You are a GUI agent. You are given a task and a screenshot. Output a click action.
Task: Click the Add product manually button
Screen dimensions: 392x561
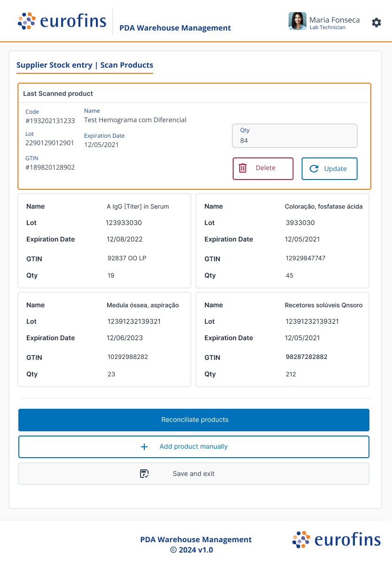[194, 447]
